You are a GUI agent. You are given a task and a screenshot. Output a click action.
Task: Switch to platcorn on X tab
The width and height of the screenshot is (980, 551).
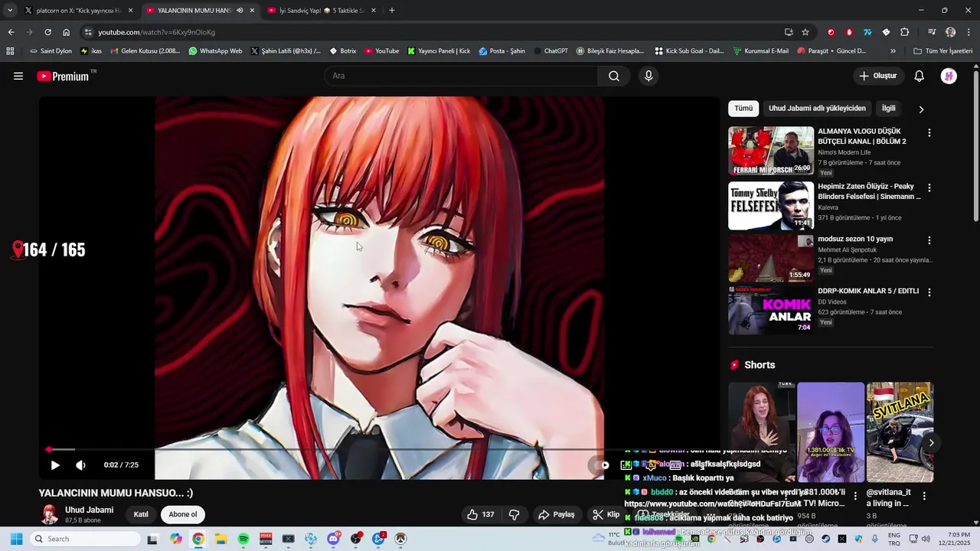[x=79, y=11]
